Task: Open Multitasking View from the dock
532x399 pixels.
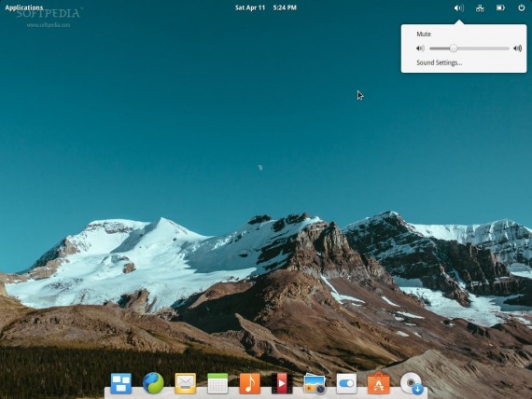Action: click(121, 383)
